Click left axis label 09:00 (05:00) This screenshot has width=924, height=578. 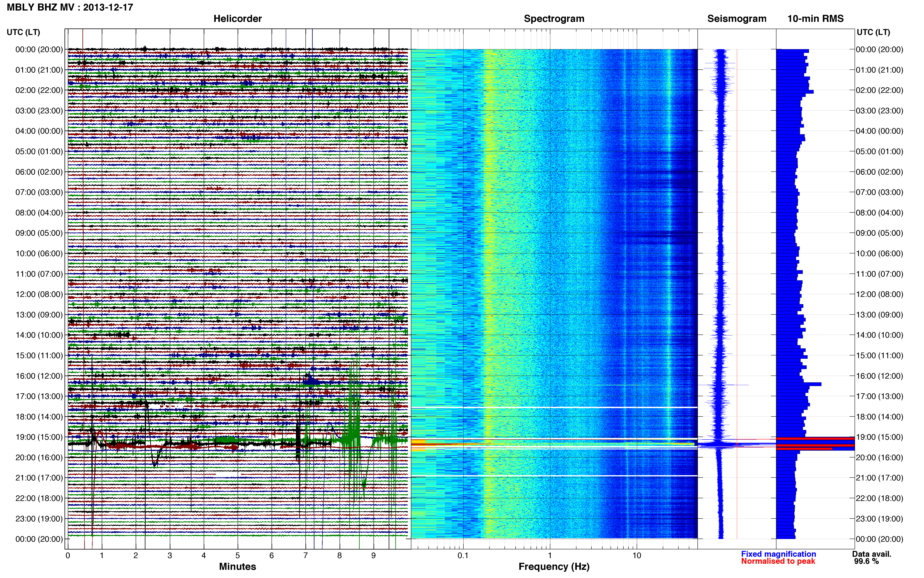tap(39, 233)
